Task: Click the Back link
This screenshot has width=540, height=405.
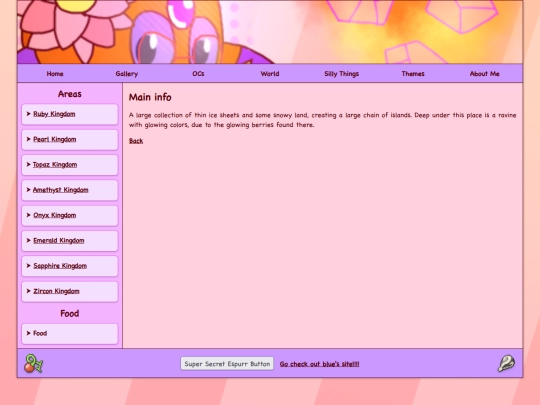Action: point(136,141)
